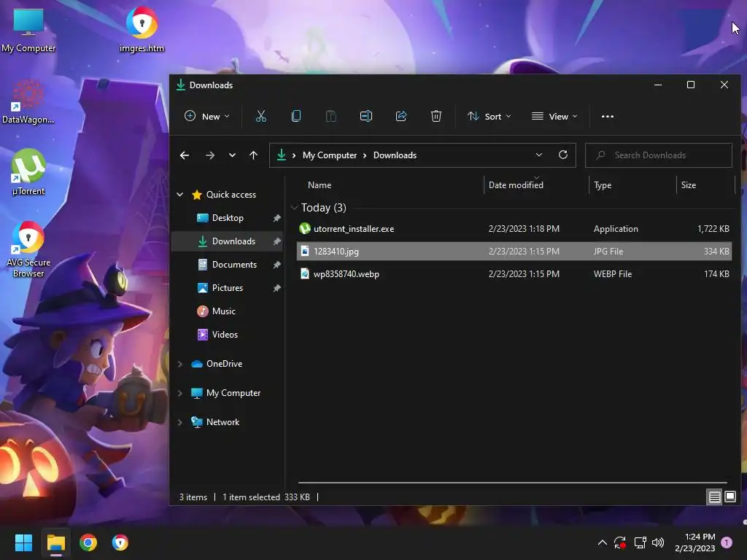Viewport: 747px width, 560px height.
Task: Unpin Pictures via its pin icon
Action: 276,288
